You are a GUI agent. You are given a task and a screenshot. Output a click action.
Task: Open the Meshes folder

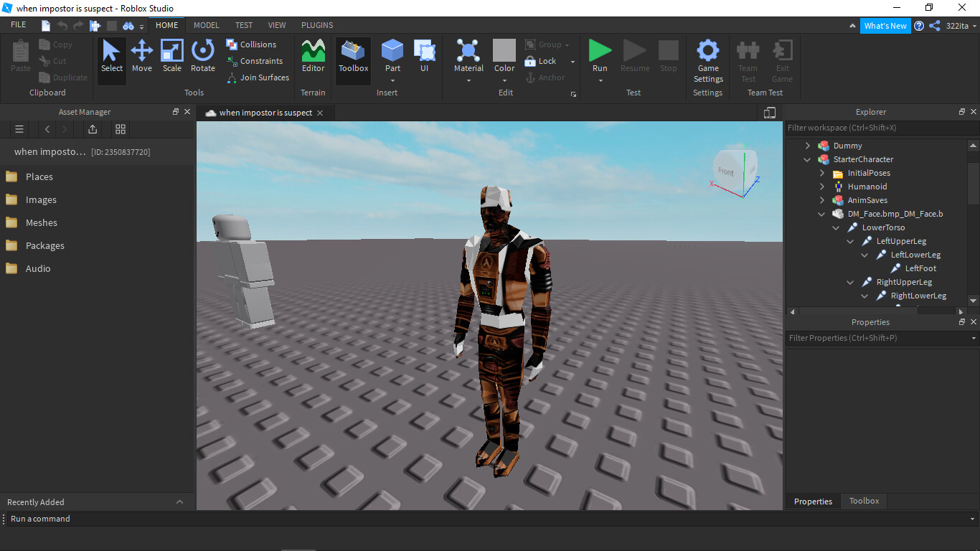pos(41,222)
